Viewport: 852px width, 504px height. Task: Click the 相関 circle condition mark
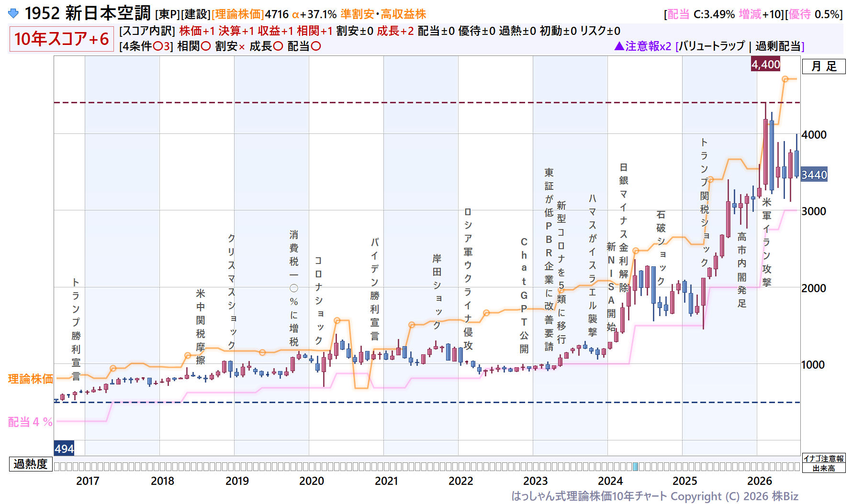tap(206, 46)
